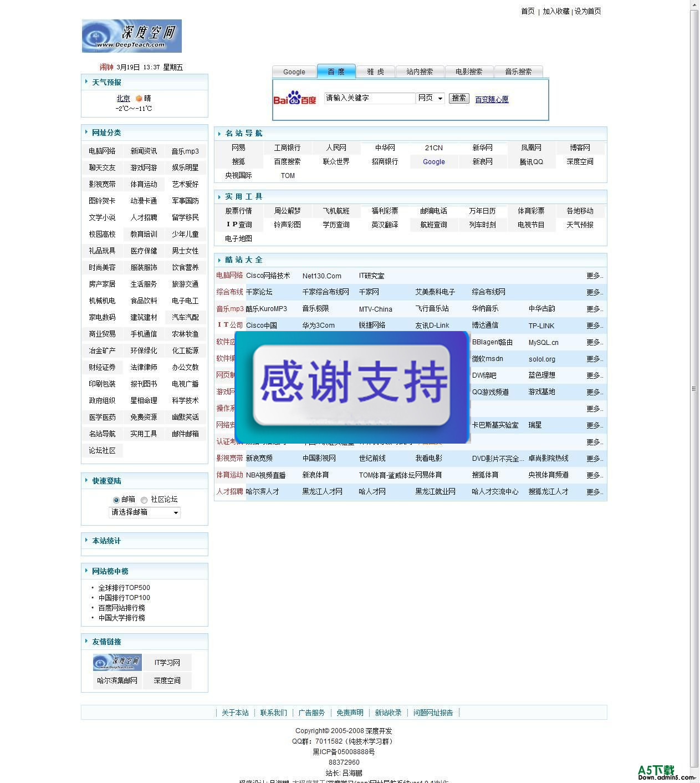Click 联系我们 in the footer

[x=273, y=713]
